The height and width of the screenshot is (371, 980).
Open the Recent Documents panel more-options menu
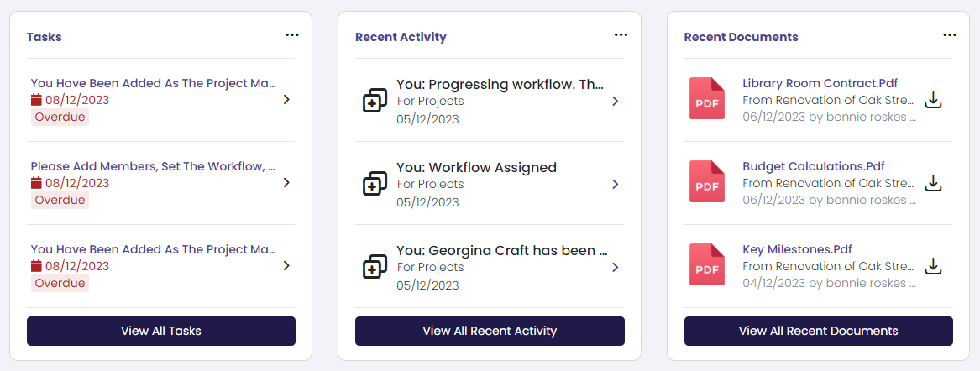950,35
